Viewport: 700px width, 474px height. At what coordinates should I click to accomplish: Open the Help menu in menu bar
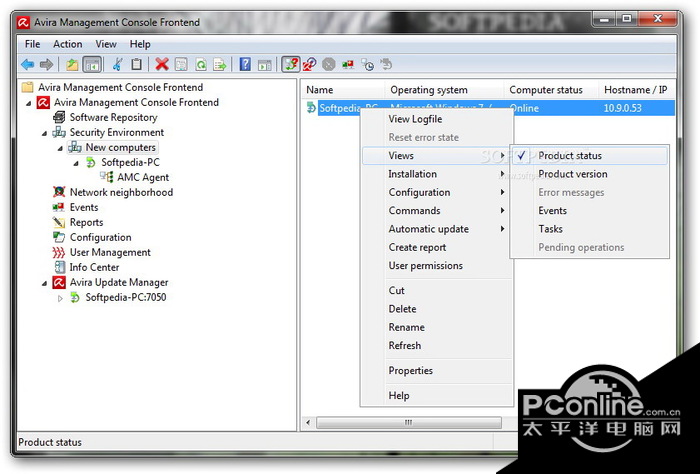click(140, 44)
